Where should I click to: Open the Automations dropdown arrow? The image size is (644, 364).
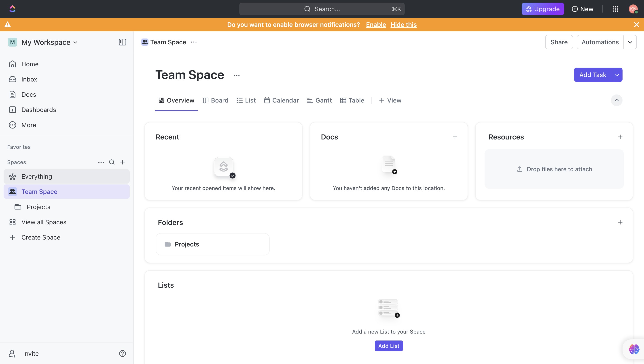tap(630, 42)
